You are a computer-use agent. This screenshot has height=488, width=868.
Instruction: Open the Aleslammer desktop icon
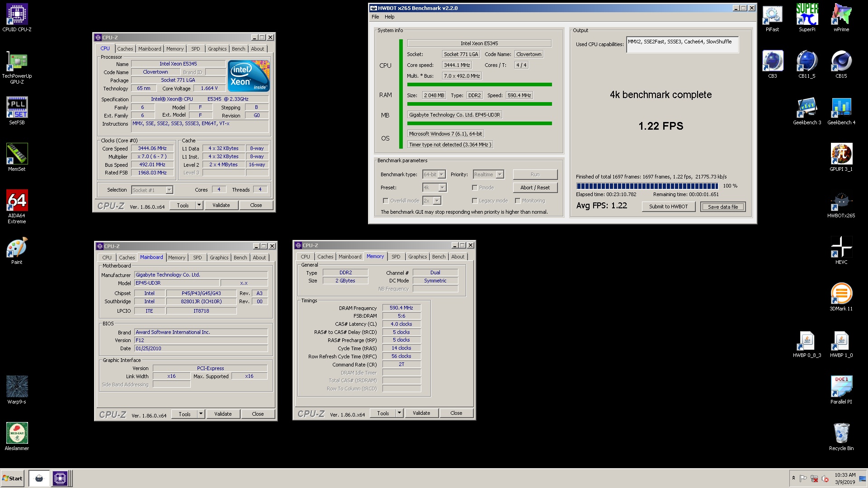17,436
